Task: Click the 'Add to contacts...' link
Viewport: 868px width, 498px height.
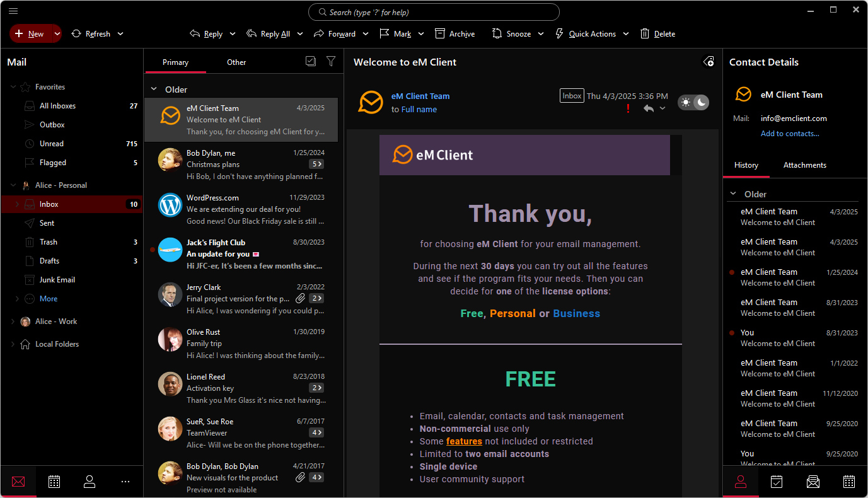Action: [790, 134]
